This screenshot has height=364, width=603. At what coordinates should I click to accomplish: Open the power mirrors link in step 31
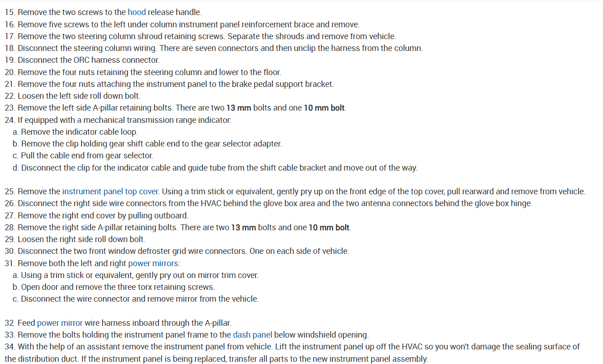pyautogui.click(x=153, y=263)
